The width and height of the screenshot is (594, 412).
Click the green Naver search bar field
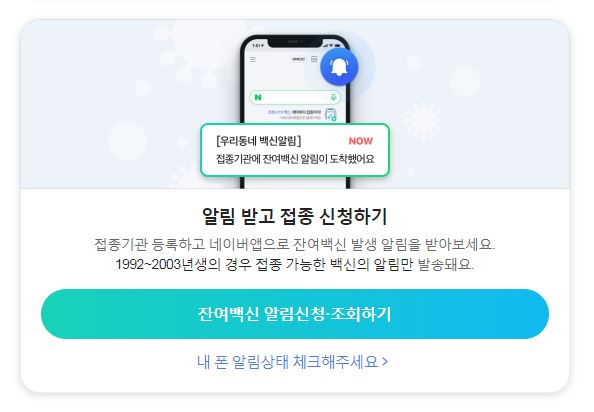[295, 97]
